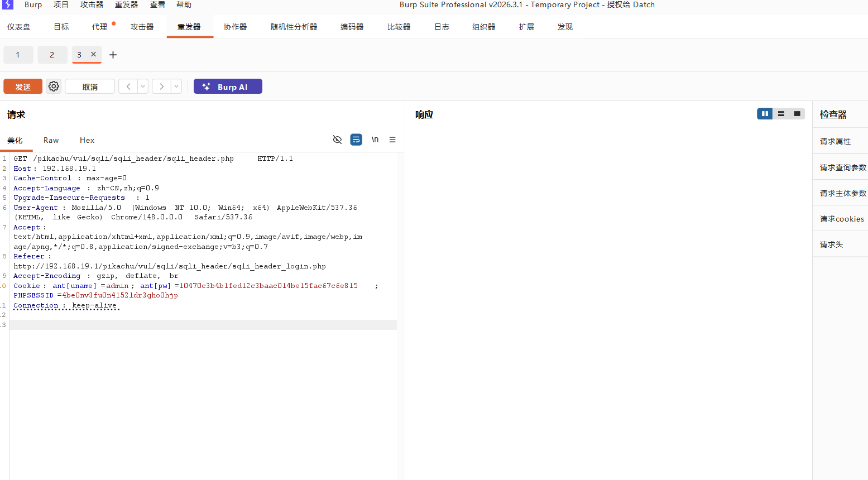The height and width of the screenshot is (480, 868).
Task: Open the repeater settings gear icon
Action: pyautogui.click(x=54, y=87)
